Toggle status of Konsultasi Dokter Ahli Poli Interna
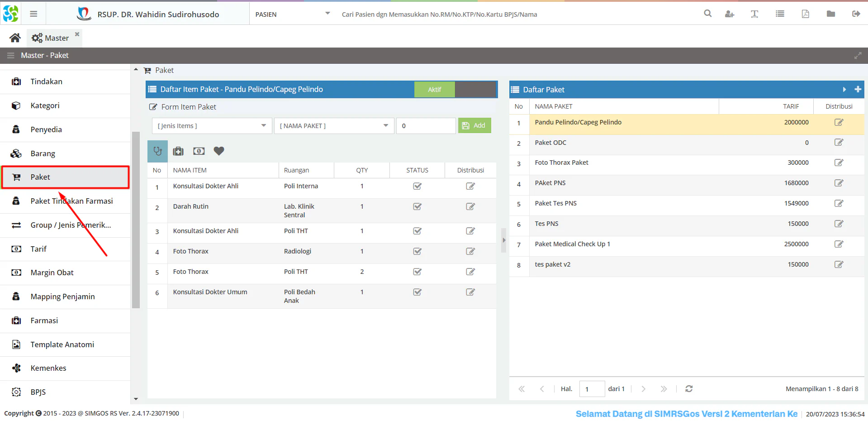This screenshot has width=868, height=421. coord(417,187)
